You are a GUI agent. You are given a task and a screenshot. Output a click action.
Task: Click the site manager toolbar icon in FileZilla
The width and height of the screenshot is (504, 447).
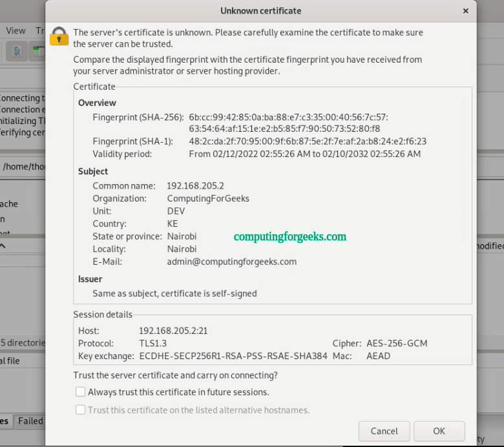click(x=17, y=51)
